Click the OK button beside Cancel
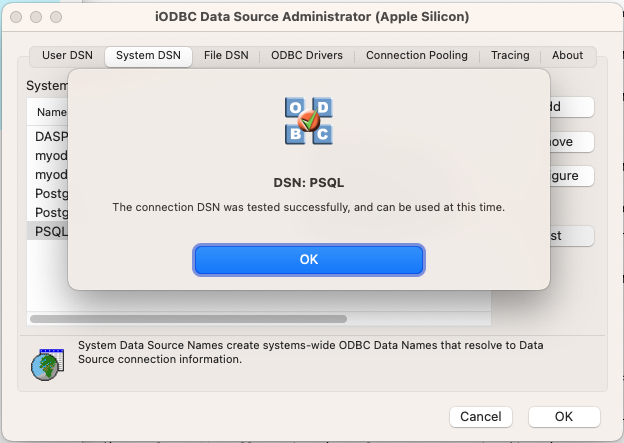 coord(564,416)
